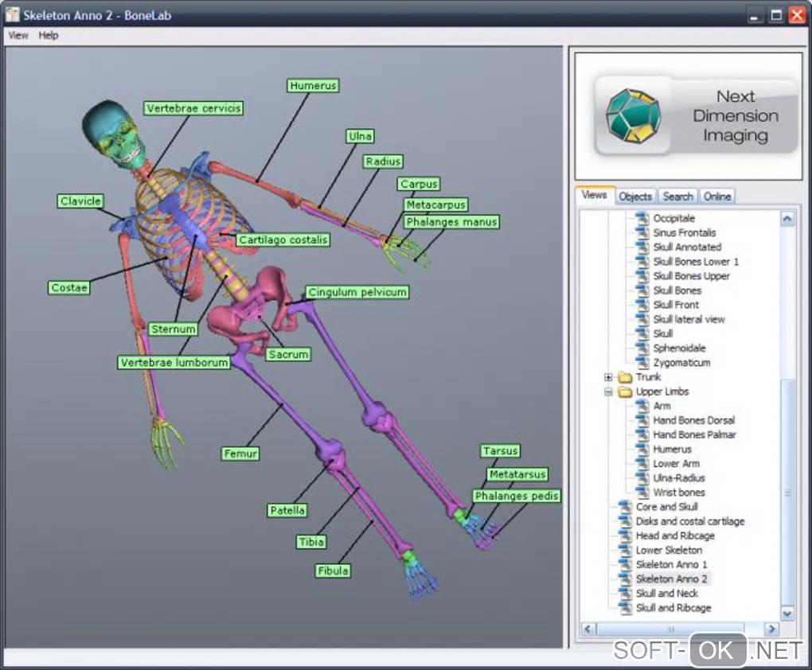812x670 pixels.
Task: Click the Upper Limbs folder icon
Action: pos(625,391)
